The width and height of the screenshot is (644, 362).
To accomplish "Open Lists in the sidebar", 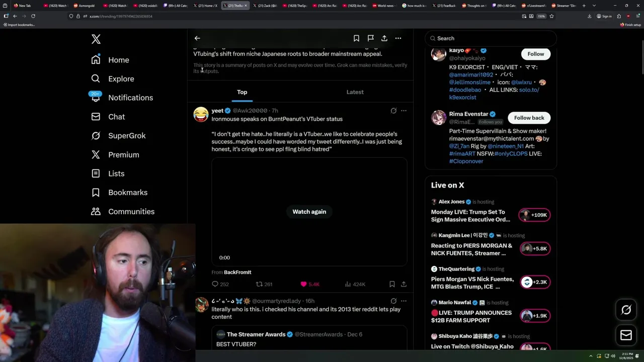I will pos(107,173).
